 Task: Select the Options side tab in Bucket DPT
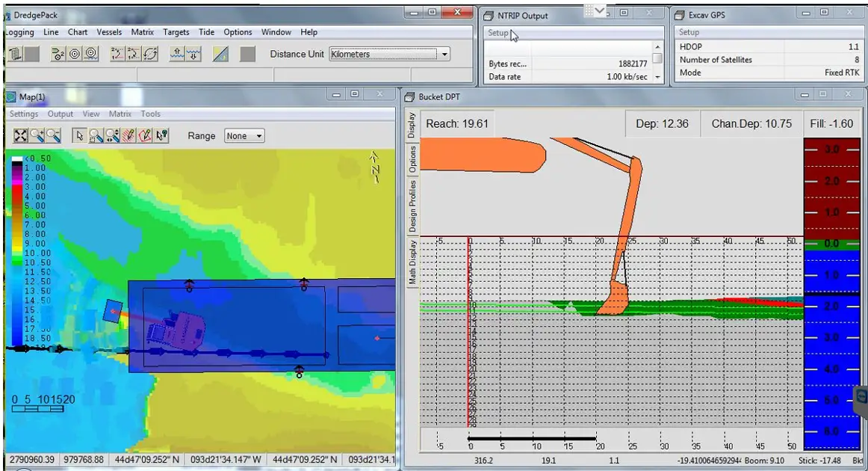[412, 158]
